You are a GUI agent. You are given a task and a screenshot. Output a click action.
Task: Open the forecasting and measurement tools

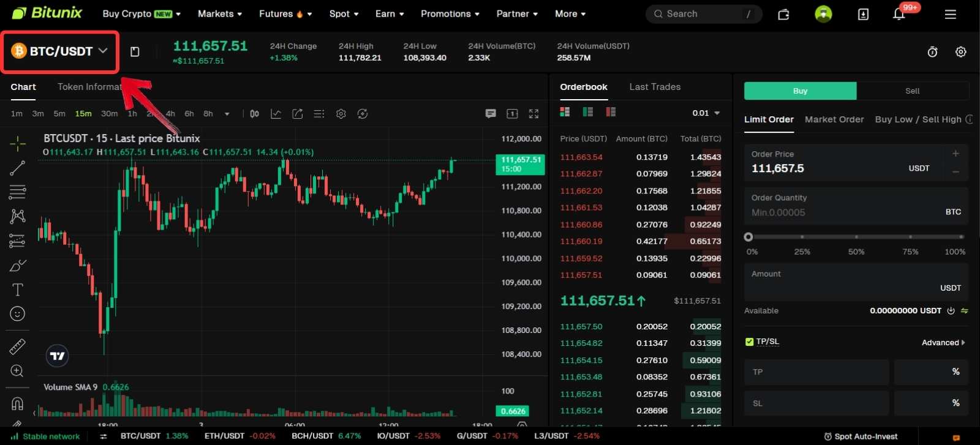18,241
